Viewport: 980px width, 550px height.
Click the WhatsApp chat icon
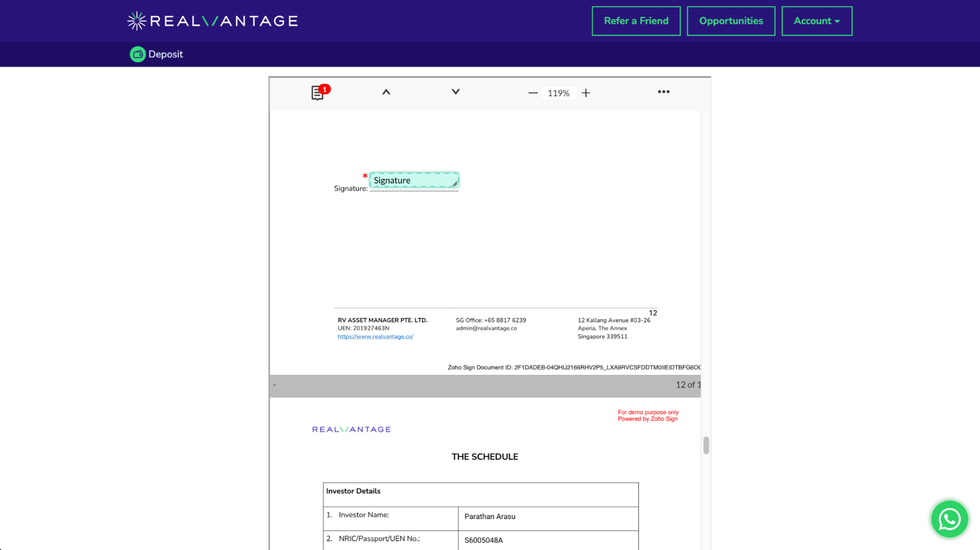pyautogui.click(x=949, y=519)
